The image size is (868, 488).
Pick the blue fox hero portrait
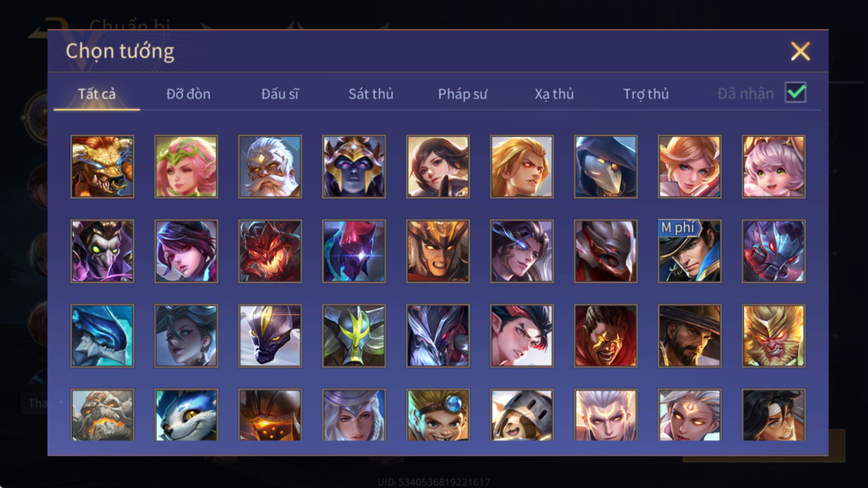[x=186, y=415]
